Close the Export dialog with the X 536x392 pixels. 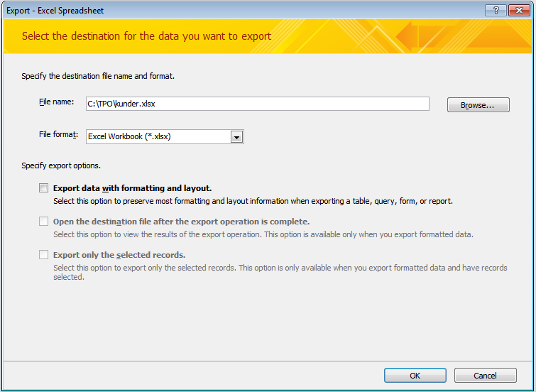(519, 10)
